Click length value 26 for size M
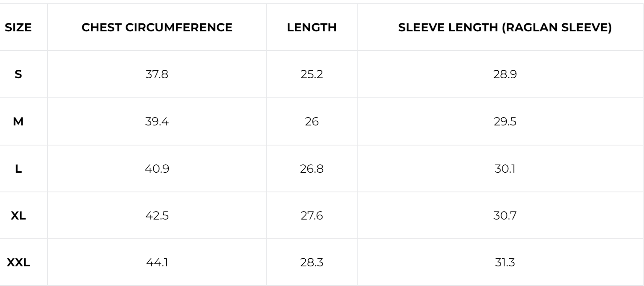The image size is (644, 286). tap(312, 122)
